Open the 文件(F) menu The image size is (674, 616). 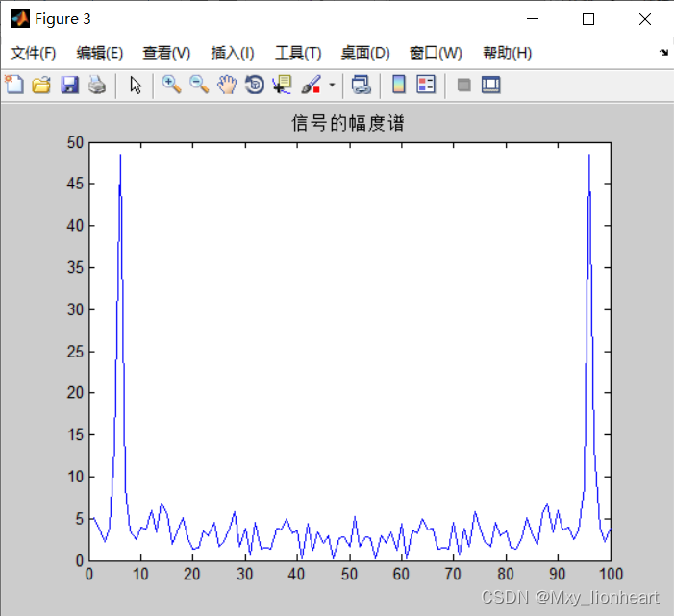(33, 53)
